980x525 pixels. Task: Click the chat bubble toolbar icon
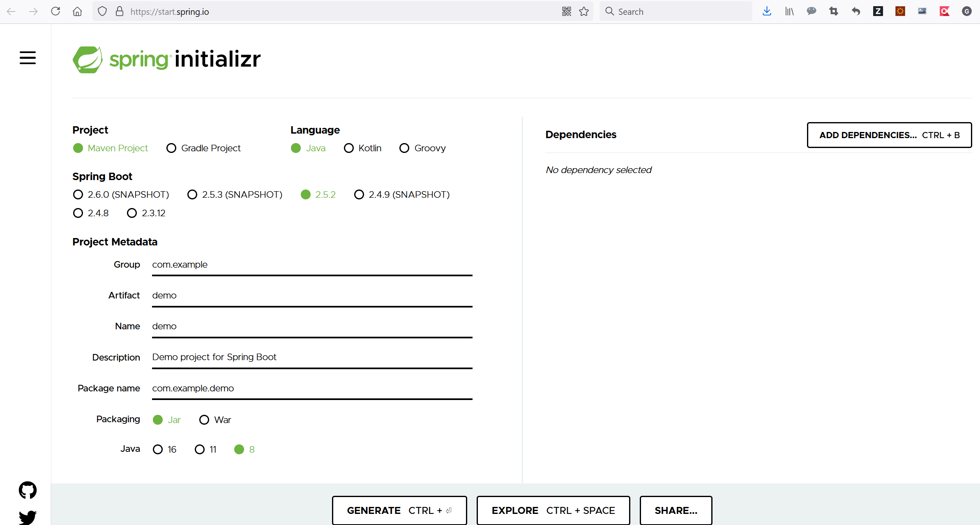click(812, 12)
